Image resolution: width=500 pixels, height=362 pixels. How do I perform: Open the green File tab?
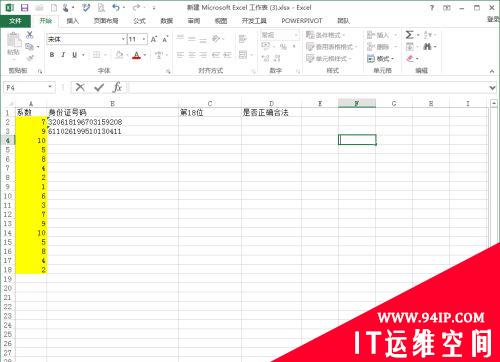[15, 21]
